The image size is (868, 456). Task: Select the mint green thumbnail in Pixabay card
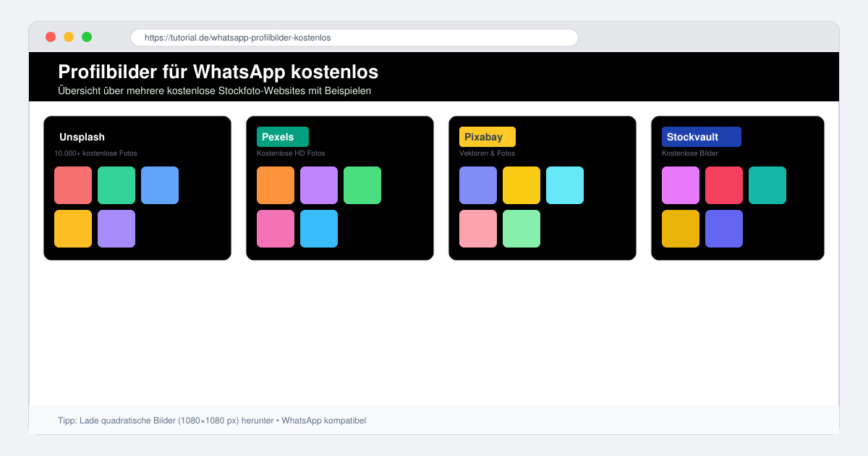point(522,229)
